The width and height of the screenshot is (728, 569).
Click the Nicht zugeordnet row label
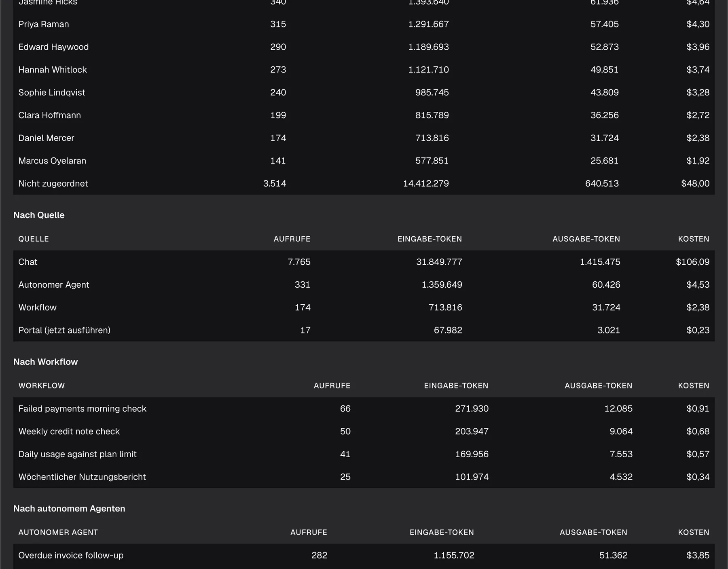[53, 183]
